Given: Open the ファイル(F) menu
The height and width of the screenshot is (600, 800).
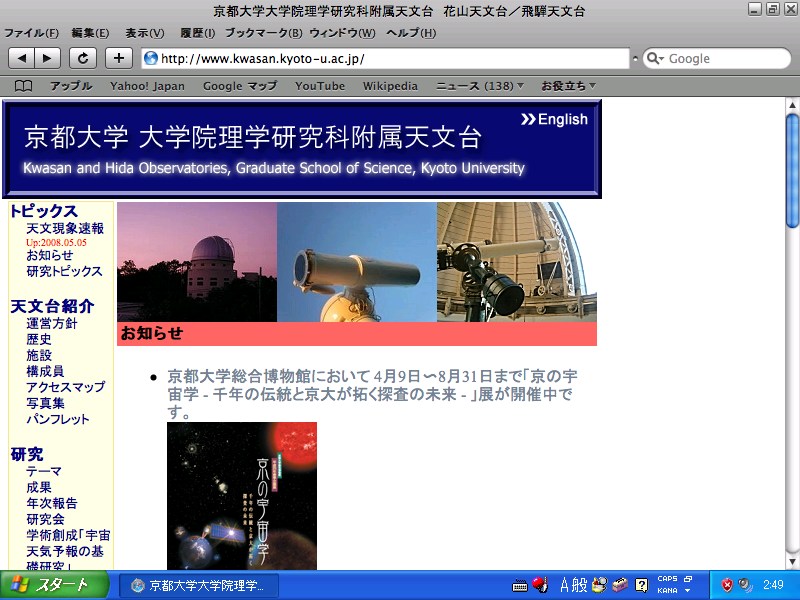Looking at the screenshot, I should (x=32, y=33).
